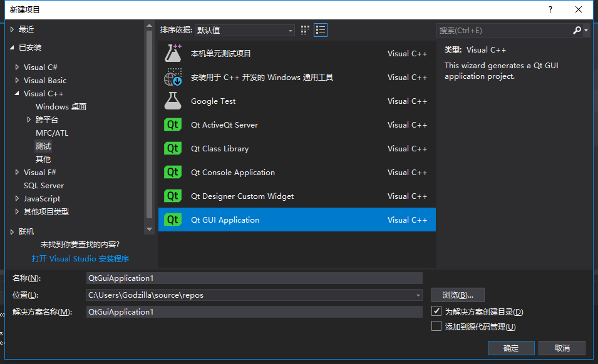This screenshot has height=364, width=598.
Task: Click the Google Test flask icon
Action: click(173, 101)
